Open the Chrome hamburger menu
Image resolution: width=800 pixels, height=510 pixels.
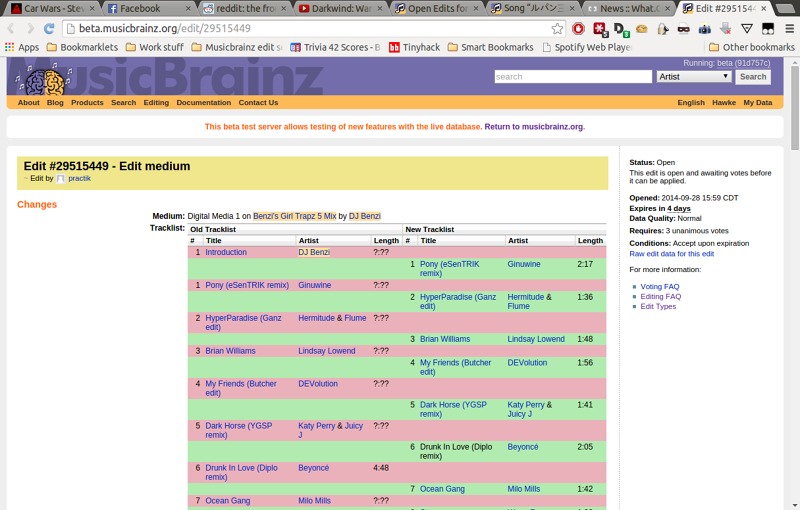pyautogui.click(x=789, y=29)
